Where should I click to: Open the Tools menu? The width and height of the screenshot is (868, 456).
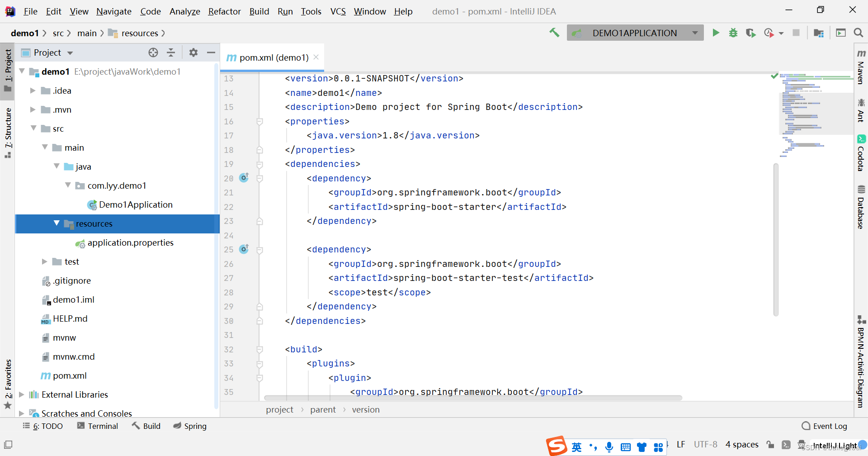pos(311,11)
